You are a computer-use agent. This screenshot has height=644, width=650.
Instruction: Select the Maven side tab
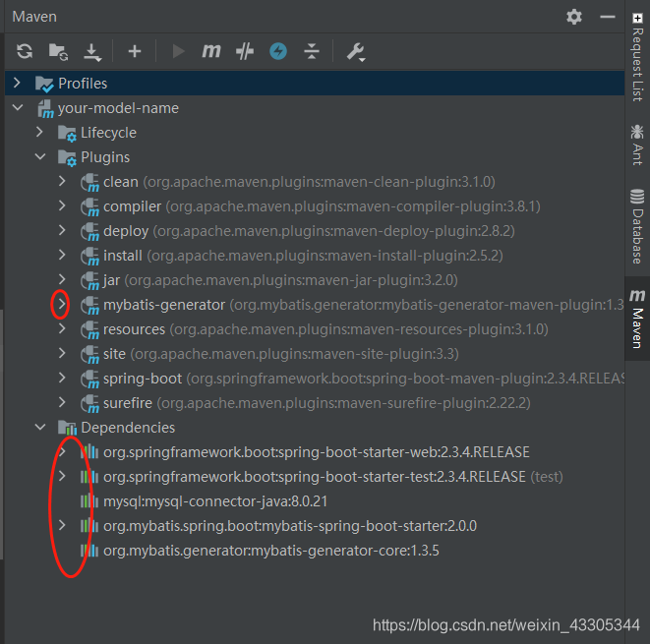pos(637,319)
